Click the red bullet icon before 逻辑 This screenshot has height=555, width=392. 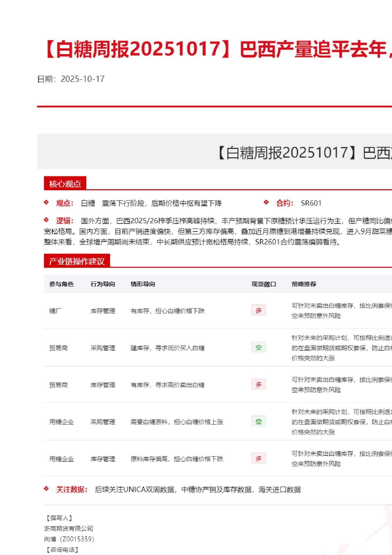pyautogui.click(x=46, y=220)
